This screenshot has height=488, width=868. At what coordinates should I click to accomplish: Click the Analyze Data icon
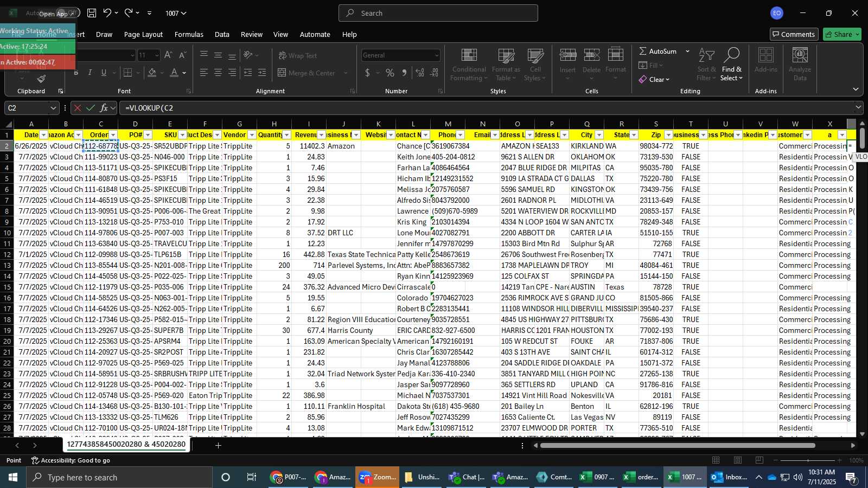click(x=800, y=65)
